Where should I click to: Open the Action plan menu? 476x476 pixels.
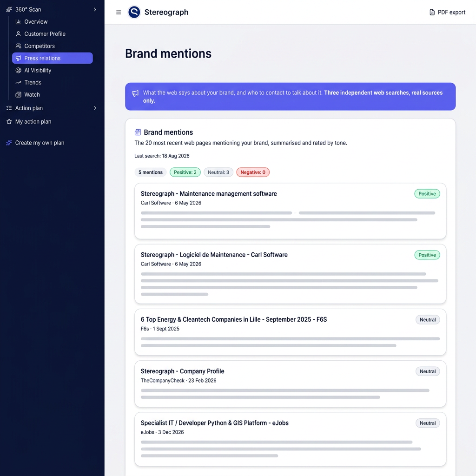52,108
